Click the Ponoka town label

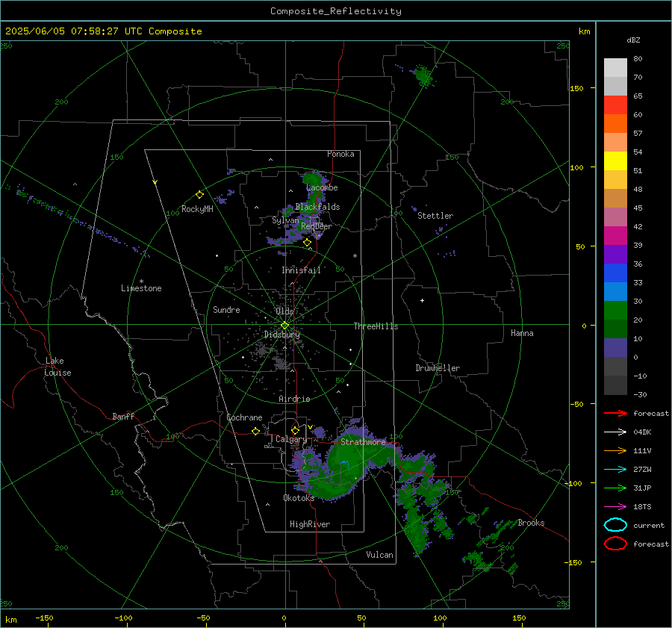(340, 154)
